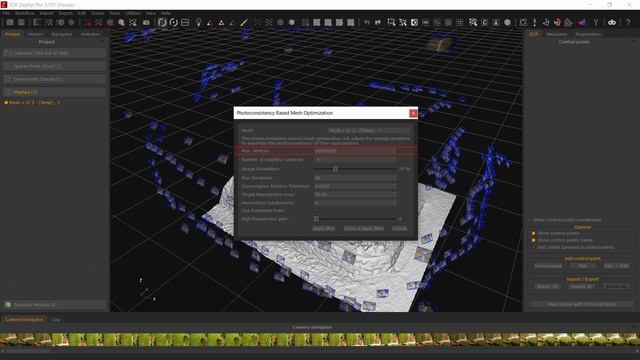The height and width of the screenshot is (360, 640).
Task: Collapse the Meshes section
Action: (x=54, y=92)
